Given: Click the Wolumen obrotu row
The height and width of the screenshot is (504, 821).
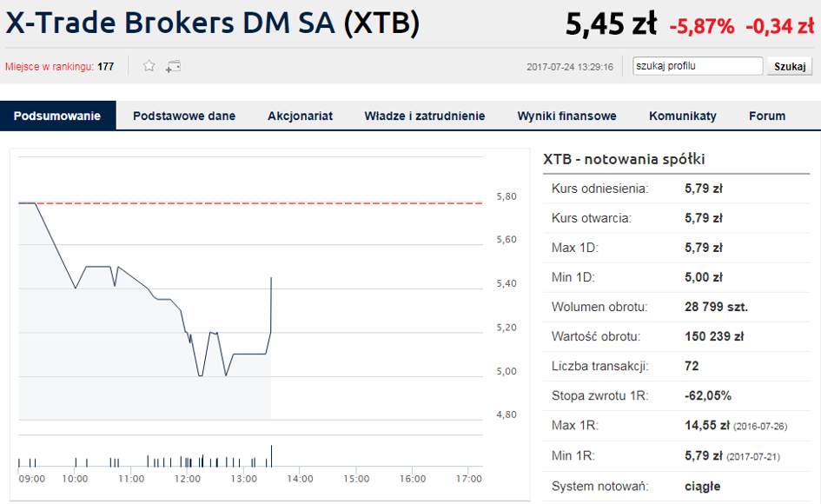Looking at the screenshot, I should pyautogui.click(x=677, y=307).
